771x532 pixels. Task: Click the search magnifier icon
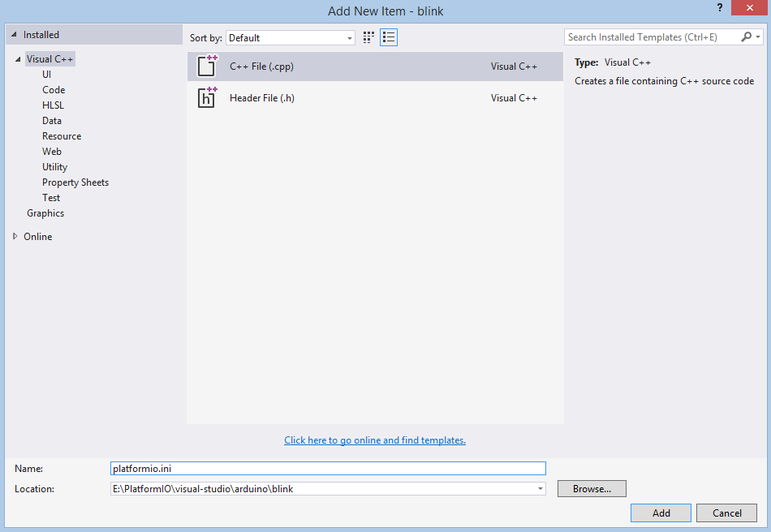[747, 36]
